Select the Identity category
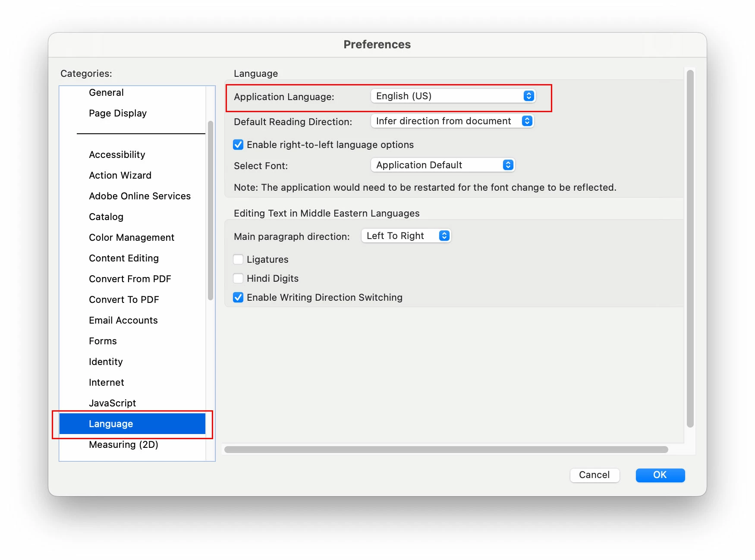The width and height of the screenshot is (755, 560). (132, 362)
